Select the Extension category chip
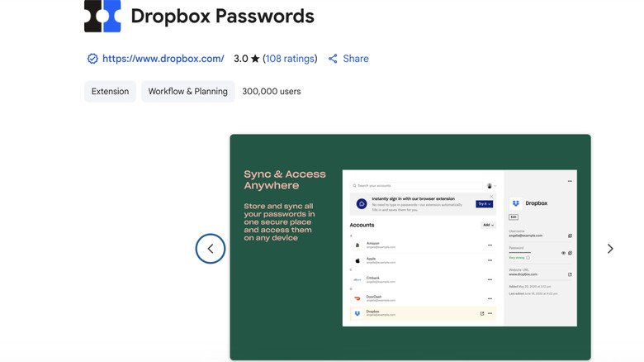The image size is (644, 362). click(110, 91)
